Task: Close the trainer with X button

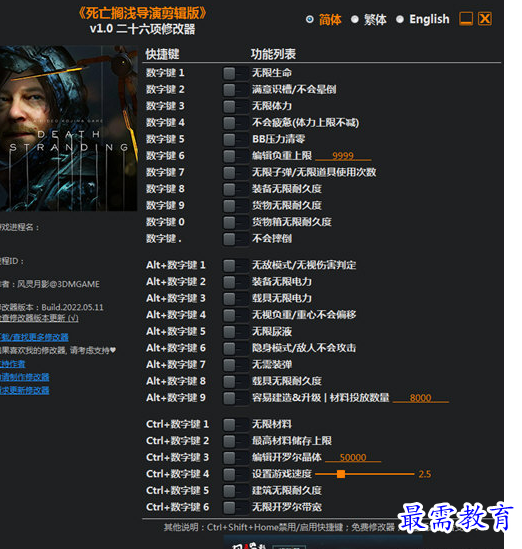Action: click(485, 19)
